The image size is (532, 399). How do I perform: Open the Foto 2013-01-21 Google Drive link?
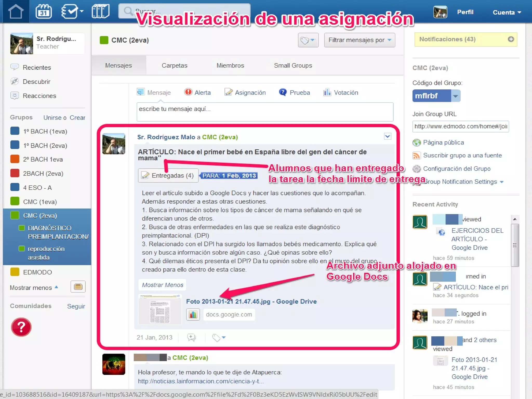coord(251,301)
